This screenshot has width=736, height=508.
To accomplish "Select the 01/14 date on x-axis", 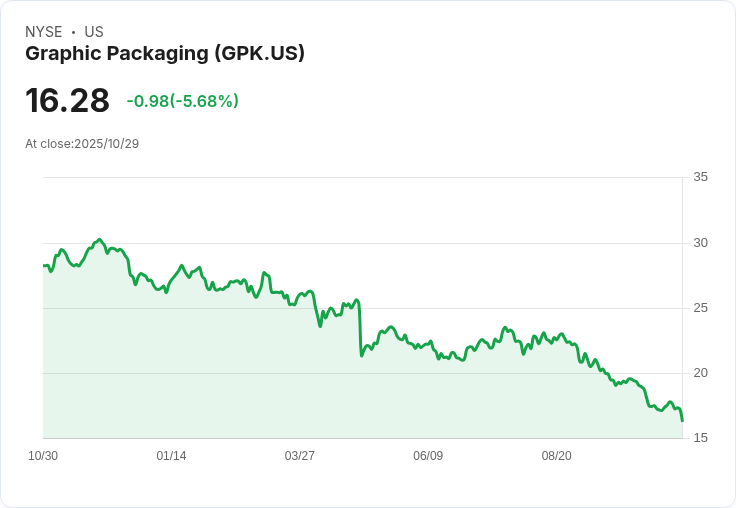I will [x=171, y=456].
